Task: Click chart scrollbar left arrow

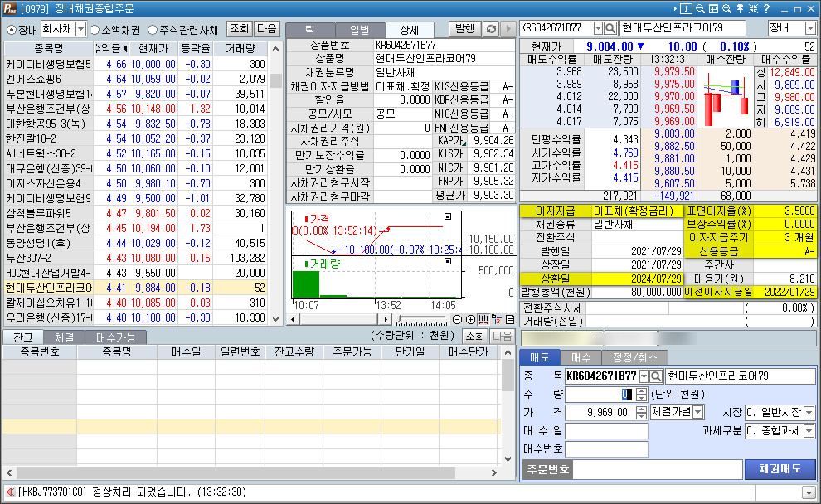Action: (293, 319)
